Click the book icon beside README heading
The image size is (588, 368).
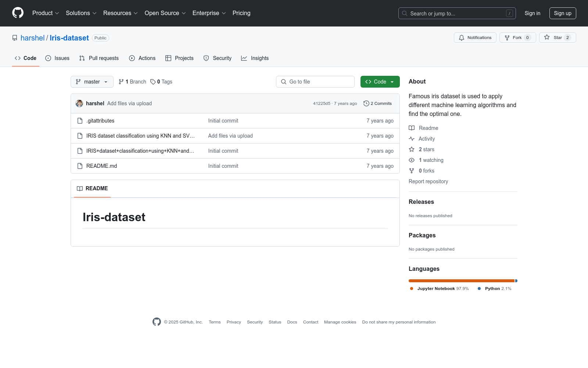tap(80, 188)
